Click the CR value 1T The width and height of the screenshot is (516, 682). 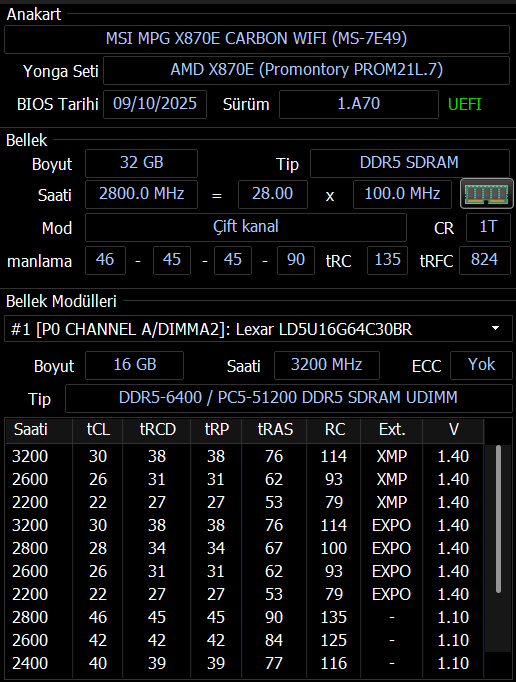tap(488, 227)
